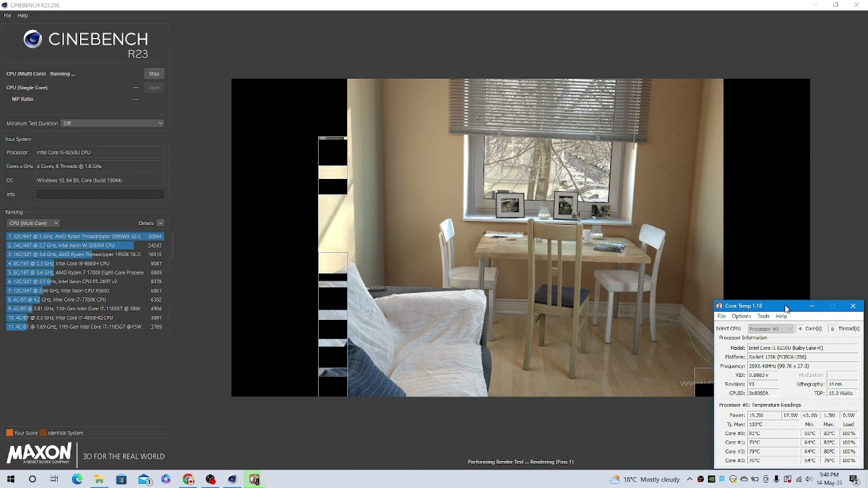Open the Core Temp Help menu
868x488 pixels.
[782, 317]
